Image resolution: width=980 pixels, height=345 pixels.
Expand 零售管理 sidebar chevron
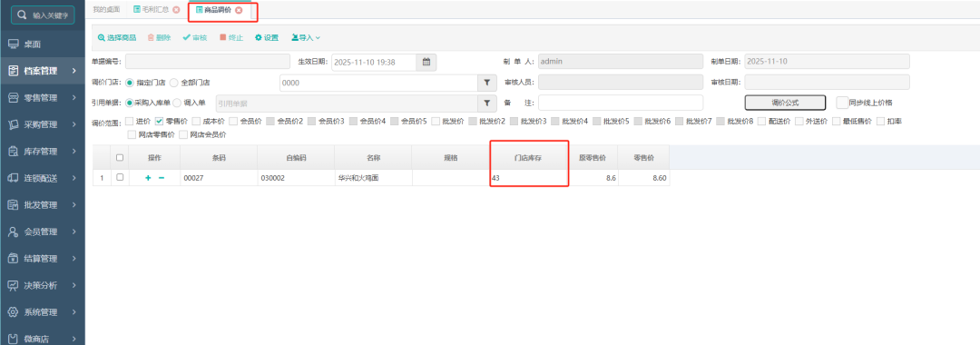[74, 98]
